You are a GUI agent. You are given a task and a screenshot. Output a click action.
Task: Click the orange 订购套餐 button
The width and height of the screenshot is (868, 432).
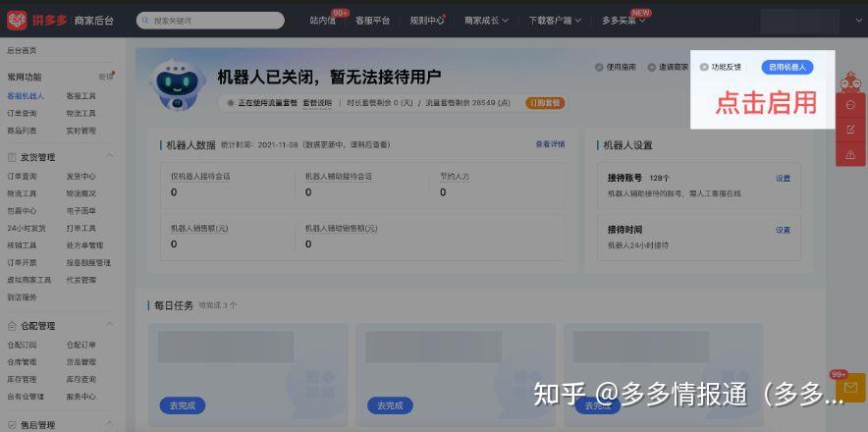[545, 103]
